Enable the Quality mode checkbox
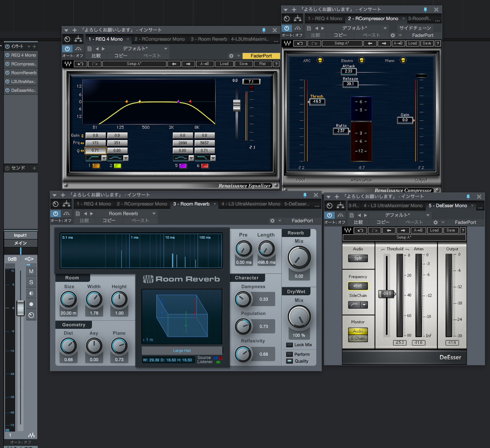The image size is (490, 448). (x=290, y=361)
